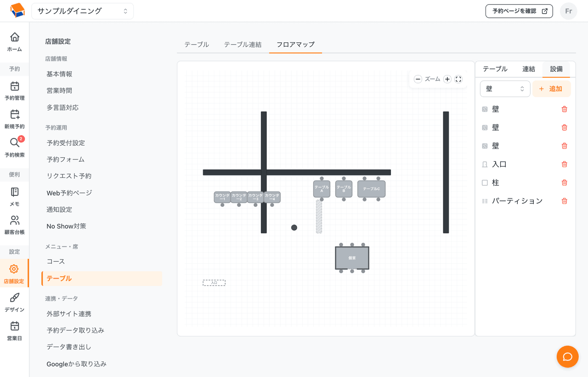Open the chat support bubble

(567, 357)
